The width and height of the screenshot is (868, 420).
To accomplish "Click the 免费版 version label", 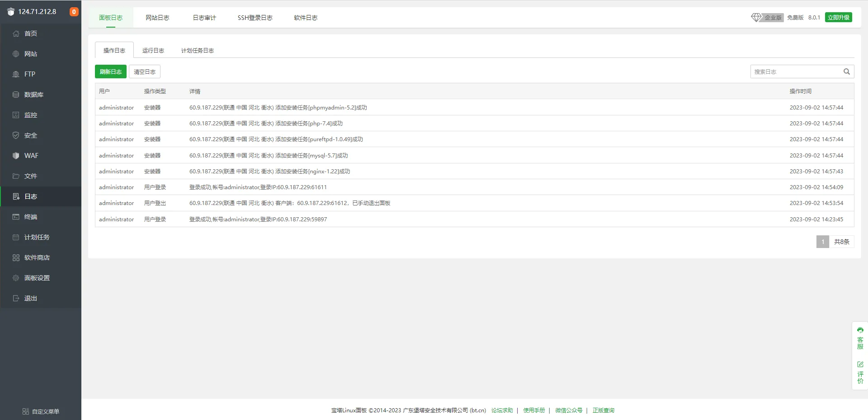I will [x=795, y=18].
